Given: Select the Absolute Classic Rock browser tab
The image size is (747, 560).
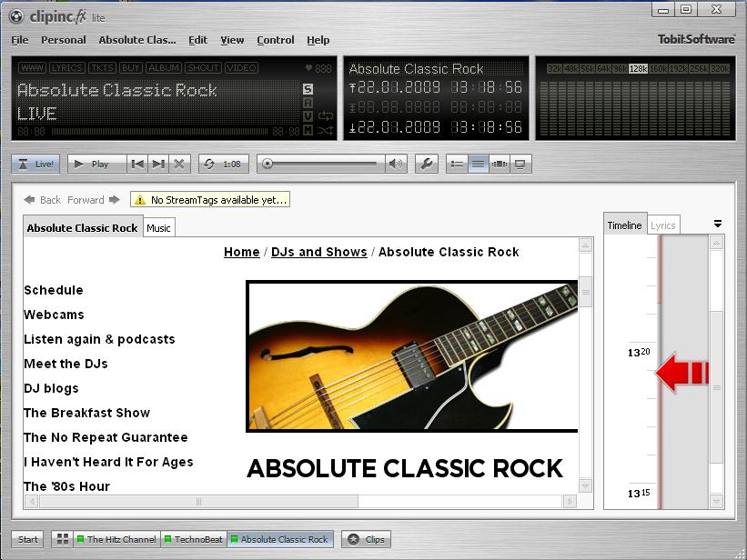Looking at the screenshot, I should [x=83, y=227].
